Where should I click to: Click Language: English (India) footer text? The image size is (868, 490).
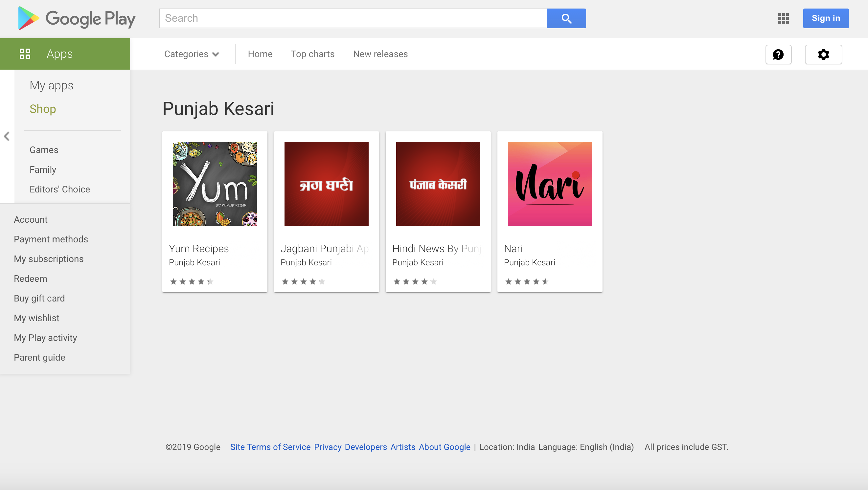tap(586, 447)
